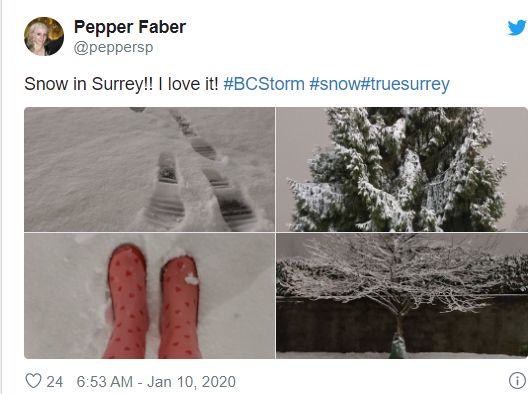Visit the #truesurrey hashtag
This screenshot has width=528, height=394.
pos(405,84)
